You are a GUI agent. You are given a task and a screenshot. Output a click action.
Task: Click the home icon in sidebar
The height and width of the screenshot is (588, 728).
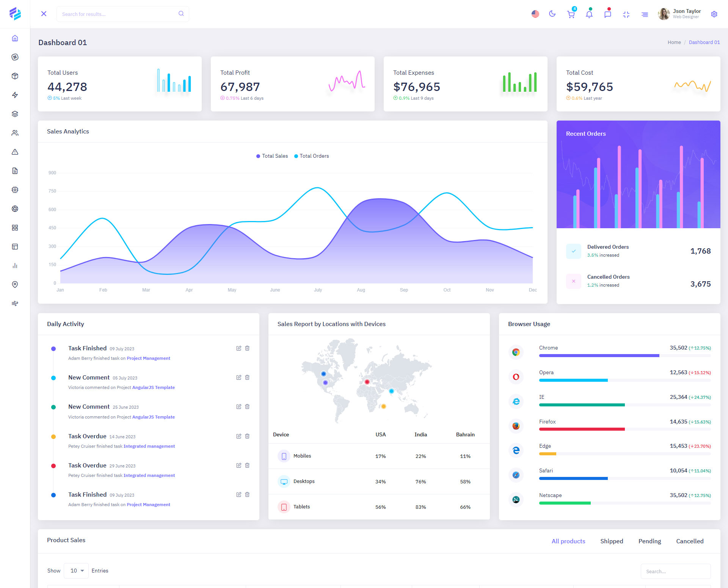[x=15, y=38]
